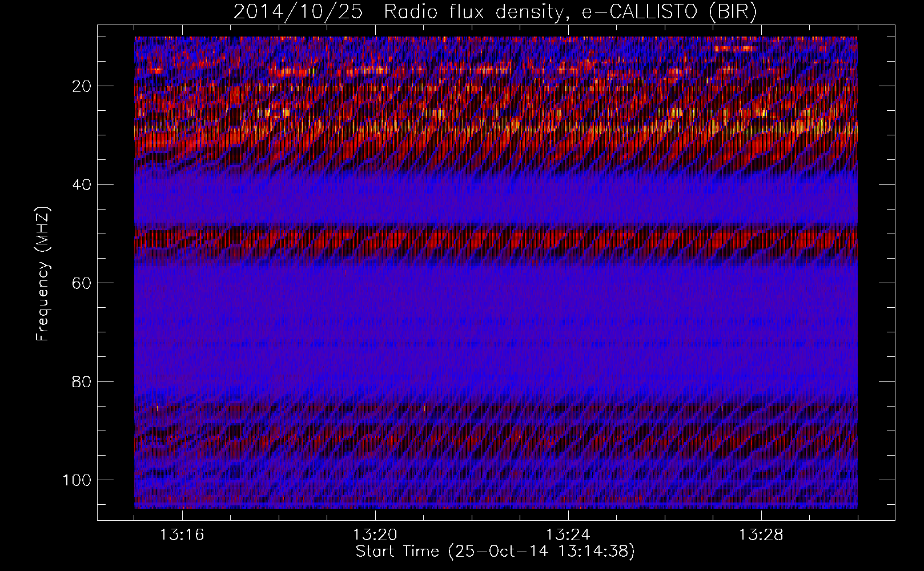
Task: Click the 80 frequency tick label
Action: tap(83, 381)
